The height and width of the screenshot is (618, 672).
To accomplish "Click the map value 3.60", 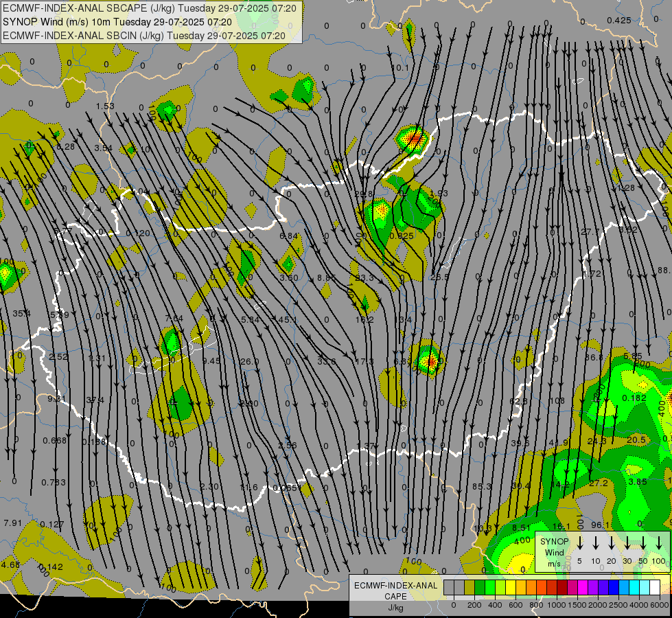I will click(x=288, y=277).
